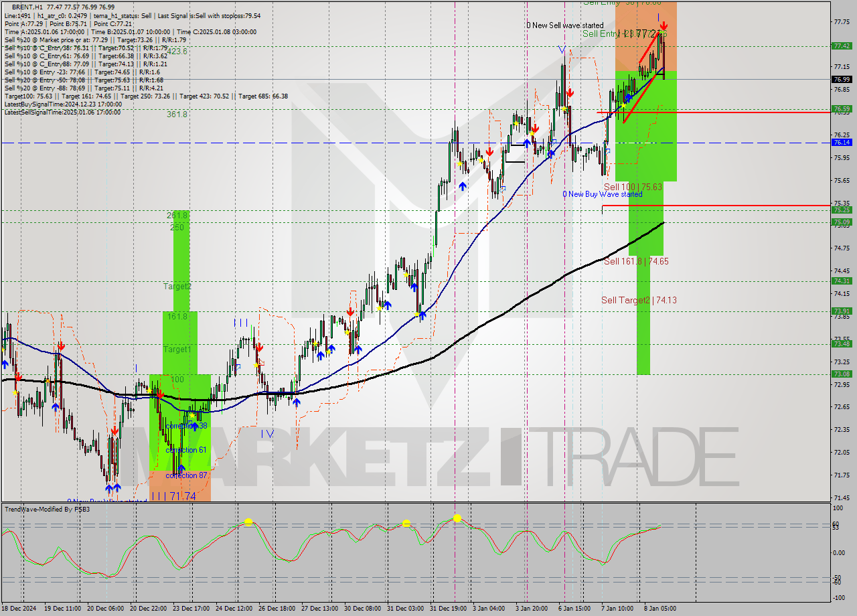The image size is (857, 616).
Task: Select the green 74.31 price label
Action: pos(842,281)
